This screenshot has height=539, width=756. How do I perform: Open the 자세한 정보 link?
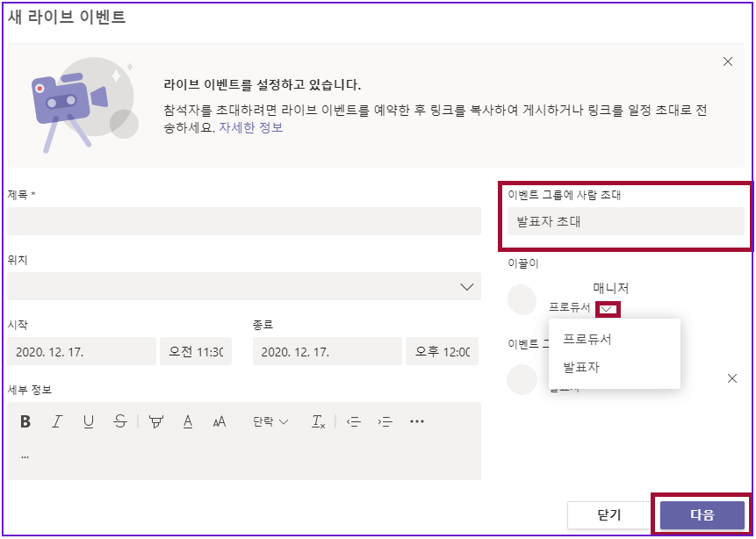(x=251, y=128)
